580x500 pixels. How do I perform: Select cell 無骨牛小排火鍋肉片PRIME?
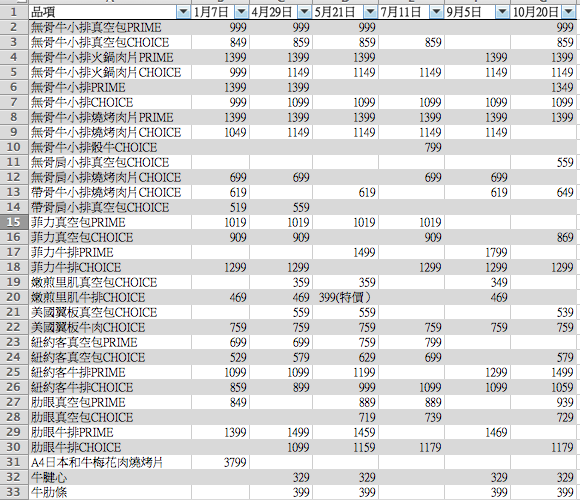pos(110,57)
